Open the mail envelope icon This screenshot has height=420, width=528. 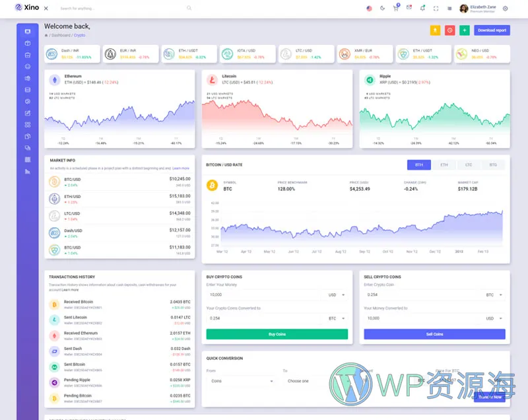tap(409, 9)
